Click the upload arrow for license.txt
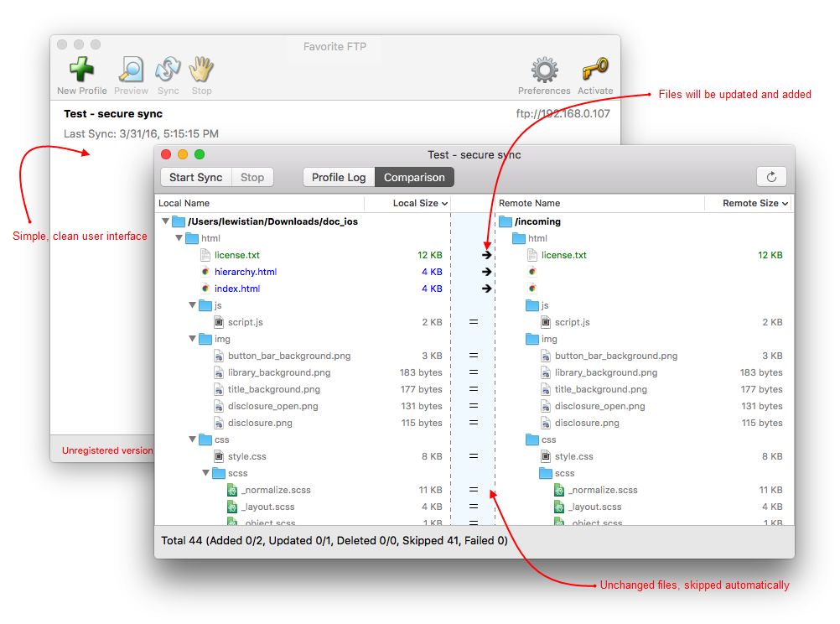The width and height of the screenshot is (840, 624). 486,255
